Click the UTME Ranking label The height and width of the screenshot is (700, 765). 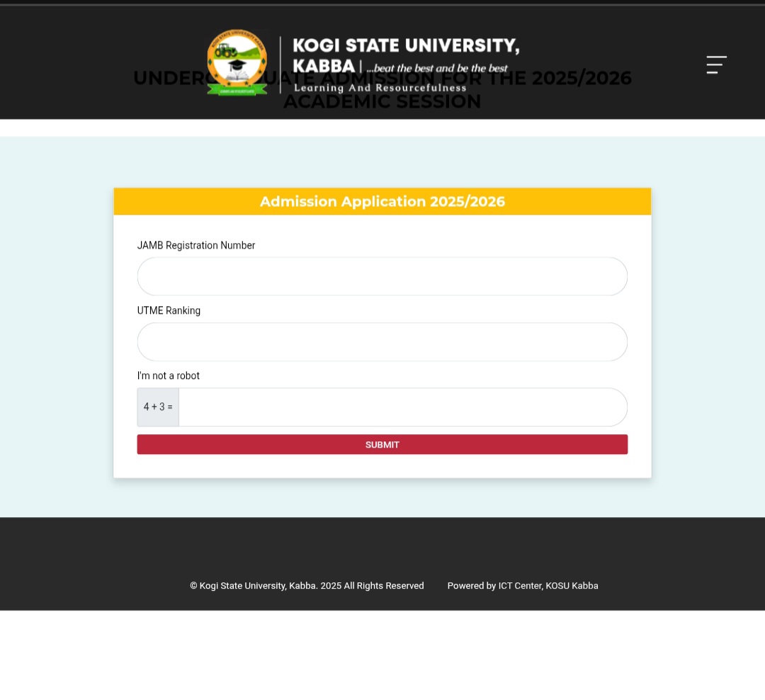(x=169, y=310)
